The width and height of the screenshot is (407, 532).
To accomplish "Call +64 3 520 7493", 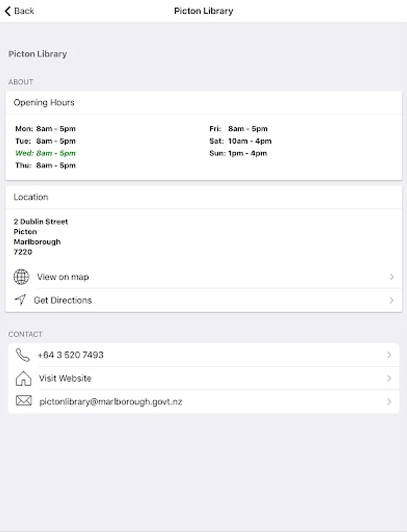I will tap(70, 355).
